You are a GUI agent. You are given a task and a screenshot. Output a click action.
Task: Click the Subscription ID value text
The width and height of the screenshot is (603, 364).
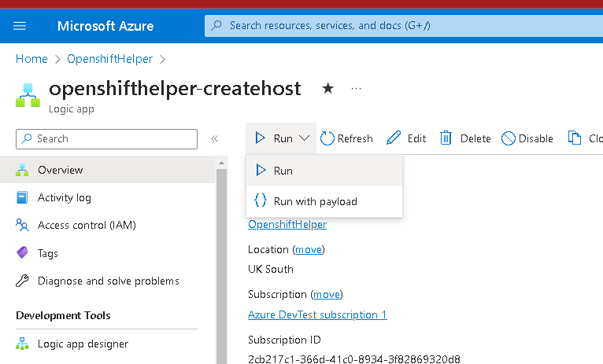[x=353, y=359]
